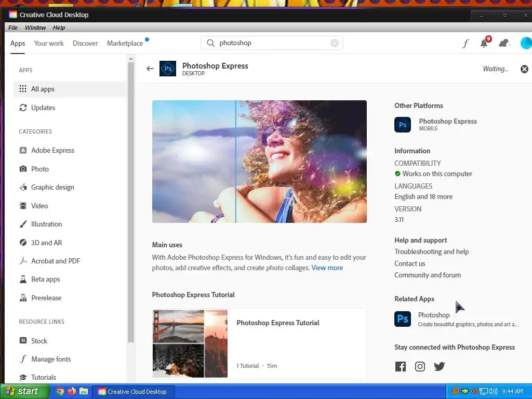Image resolution: width=532 pixels, height=399 pixels.
Task: Launch Chrome from quick launch
Action: pos(60,391)
